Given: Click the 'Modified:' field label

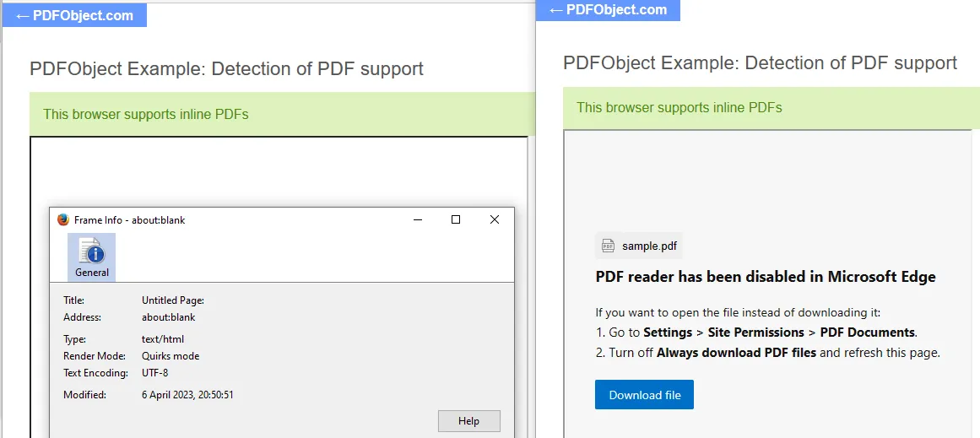Looking at the screenshot, I should 84,395.
